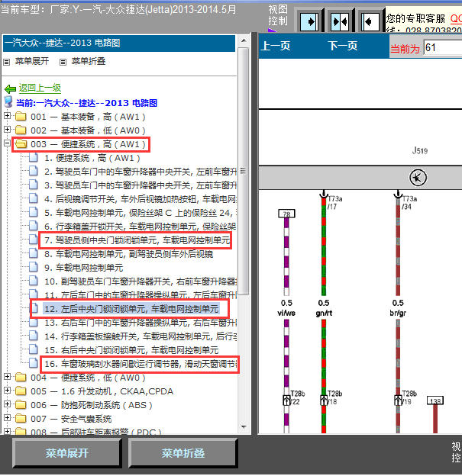Click the 当前车型 vehicle title text
This screenshot has width=462, height=476.
(118, 9)
